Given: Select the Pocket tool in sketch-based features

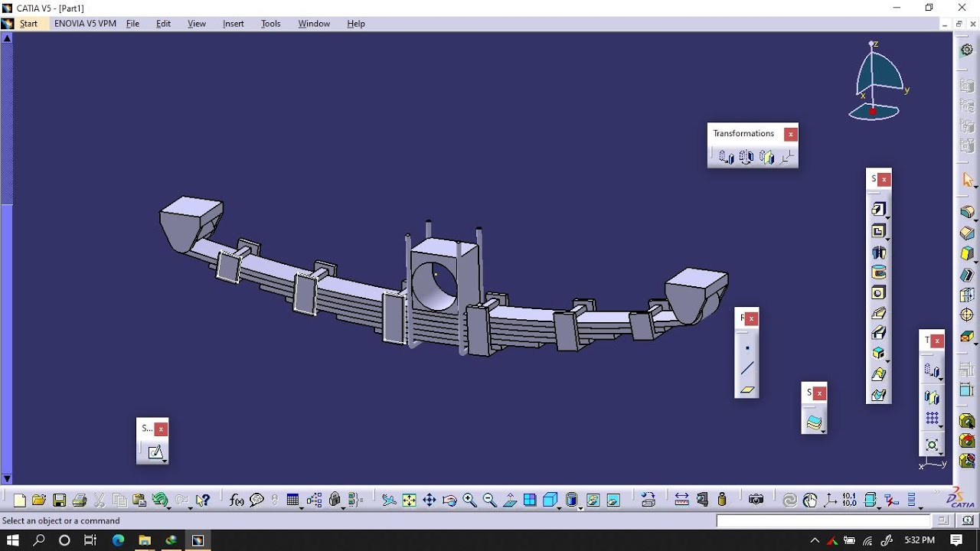Looking at the screenshot, I should [878, 230].
